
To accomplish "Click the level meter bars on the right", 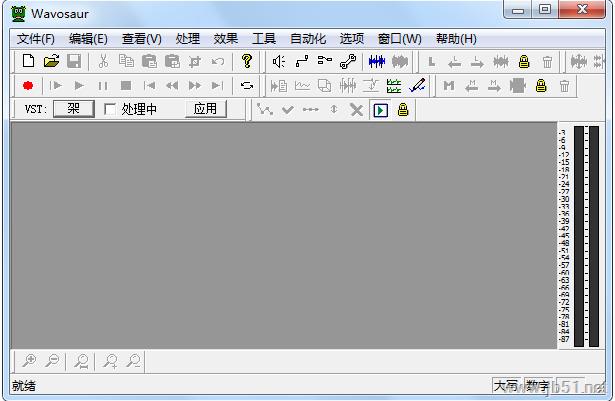I will pyautogui.click(x=586, y=236).
